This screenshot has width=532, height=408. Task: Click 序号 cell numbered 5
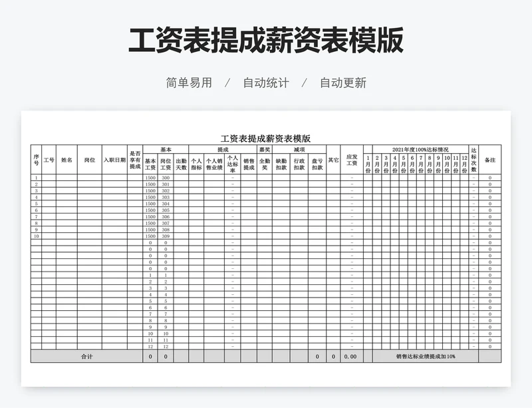click(x=37, y=204)
